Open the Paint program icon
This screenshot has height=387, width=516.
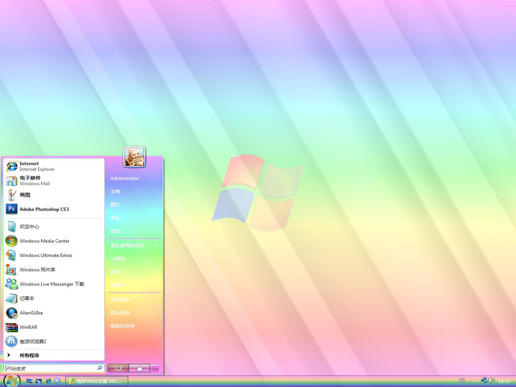pyautogui.click(x=12, y=195)
